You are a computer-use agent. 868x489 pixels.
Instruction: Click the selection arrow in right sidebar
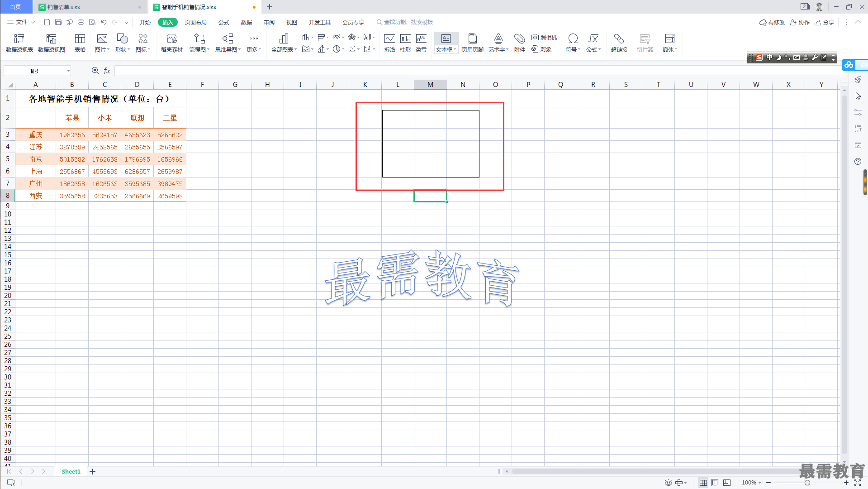(858, 96)
